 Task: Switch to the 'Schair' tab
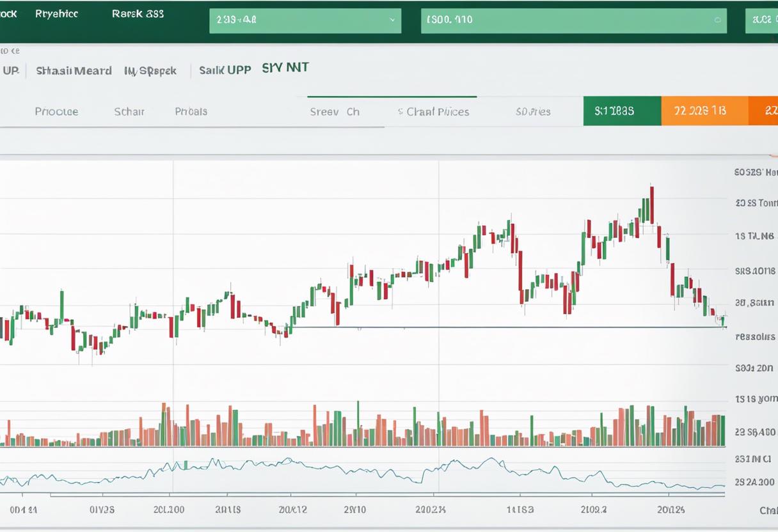pyautogui.click(x=129, y=111)
